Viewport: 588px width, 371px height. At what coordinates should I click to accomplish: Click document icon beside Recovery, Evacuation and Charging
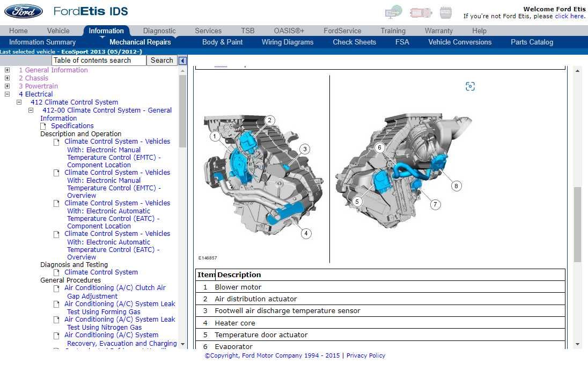(x=56, y=336)
